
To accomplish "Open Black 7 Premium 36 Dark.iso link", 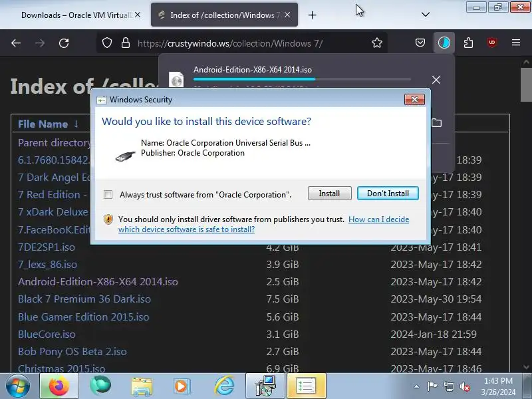I will pos(84,299).
